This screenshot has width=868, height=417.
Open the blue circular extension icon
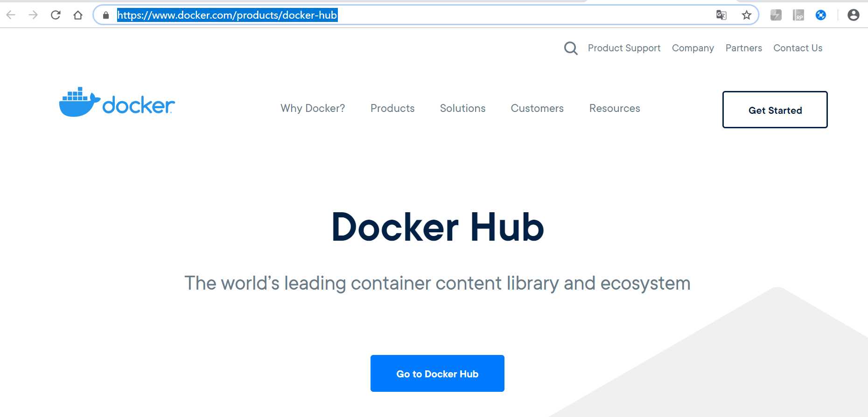(821, 15)
